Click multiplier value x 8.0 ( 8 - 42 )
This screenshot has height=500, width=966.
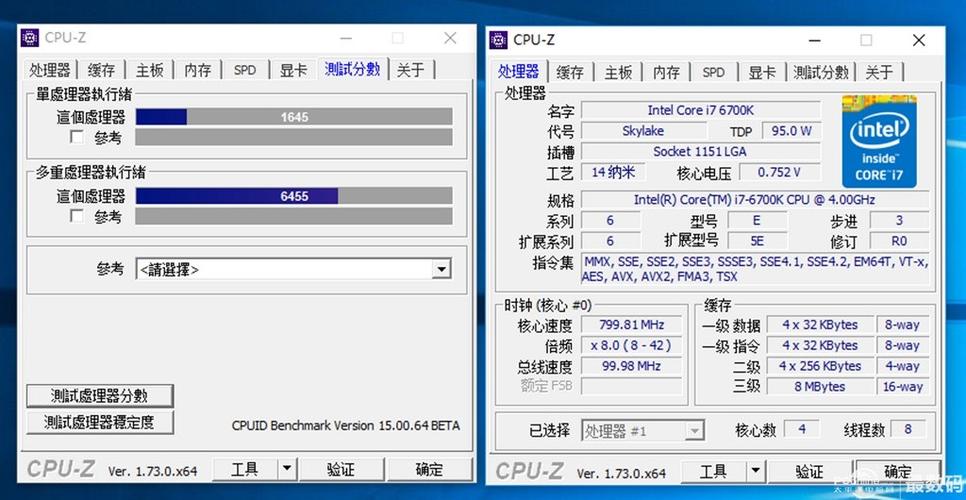click(631, 345)
